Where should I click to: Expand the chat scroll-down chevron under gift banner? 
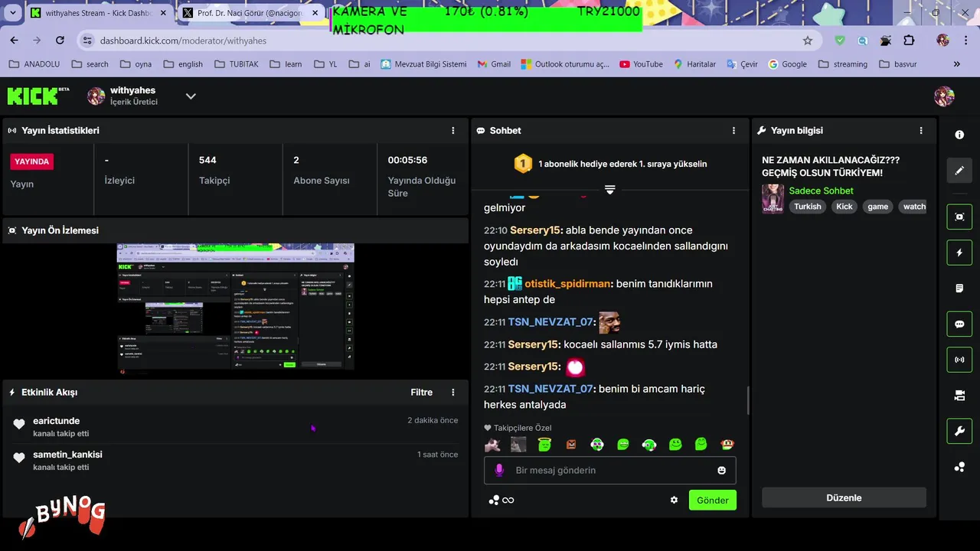click(x=609, y=190)
